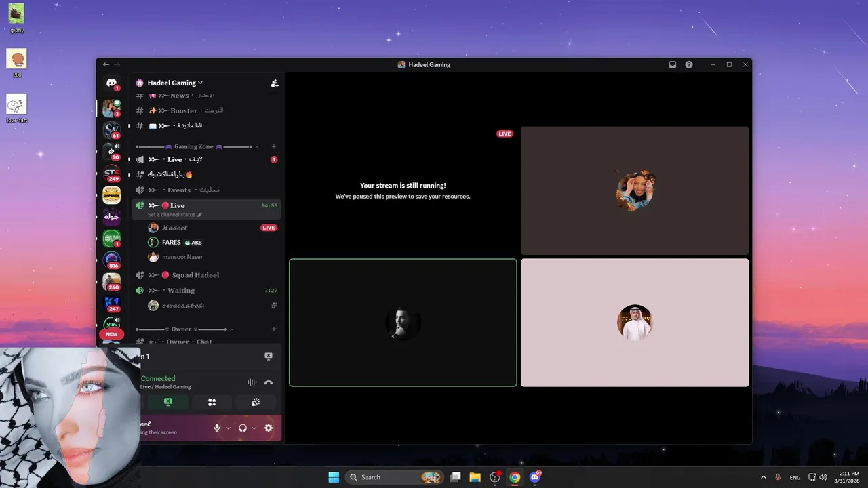
Task: Click the Inbox icon in the title bar
Action: (x=673, y=65)
